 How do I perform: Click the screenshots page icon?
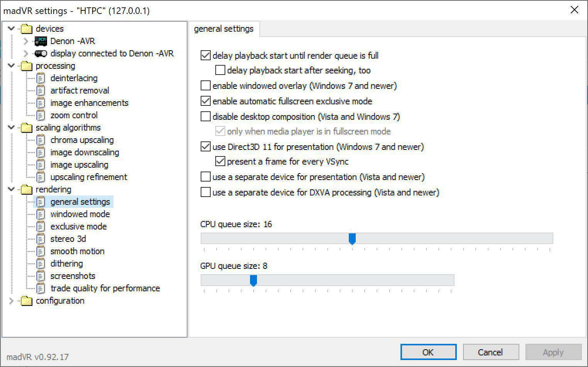pyautogui.click(x=41, y=276)
